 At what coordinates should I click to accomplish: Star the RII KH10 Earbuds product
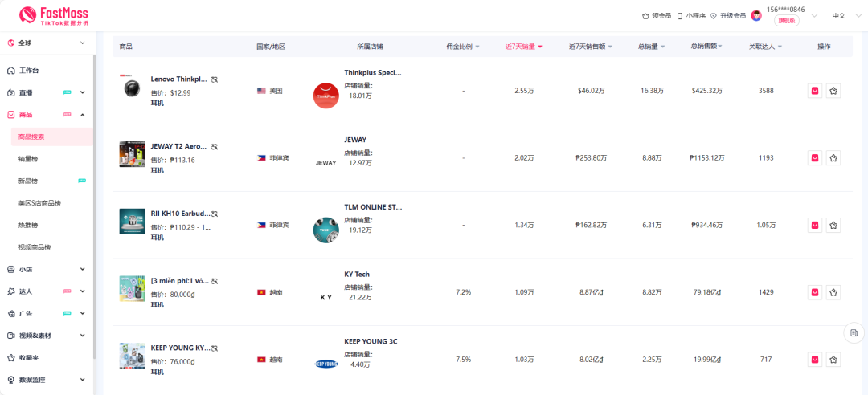pyautogui.click(x=833, y=226)
